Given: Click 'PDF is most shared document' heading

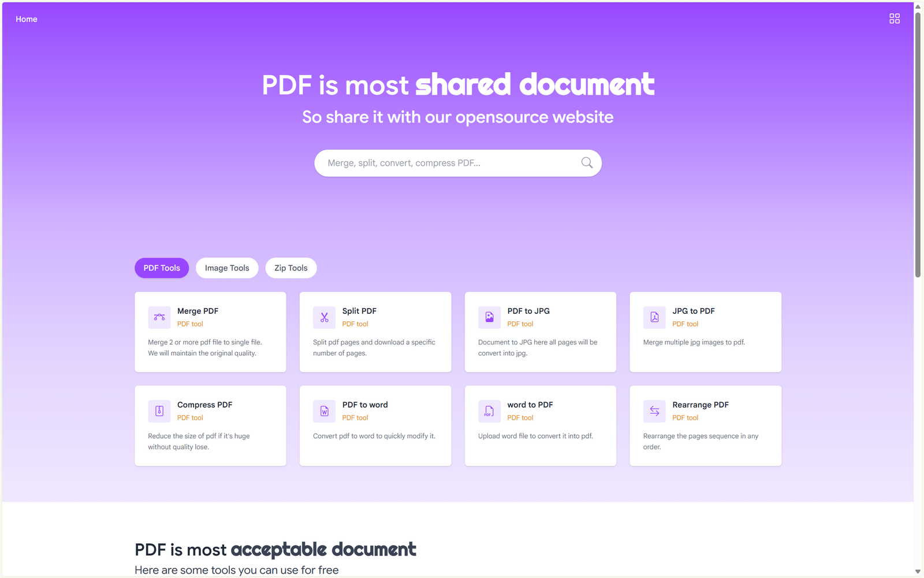Looking at the screenshot, I should coord(458,84).
